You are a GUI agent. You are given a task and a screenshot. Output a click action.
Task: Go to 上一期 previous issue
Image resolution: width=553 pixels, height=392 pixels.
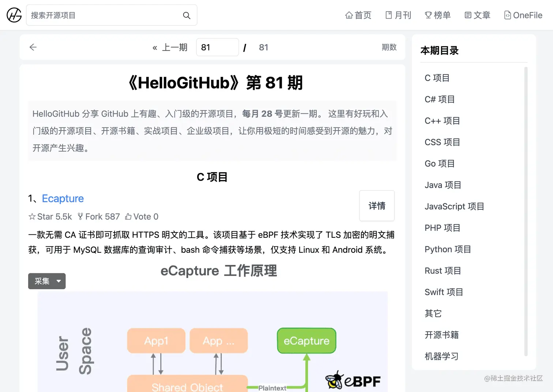[170, 48]
